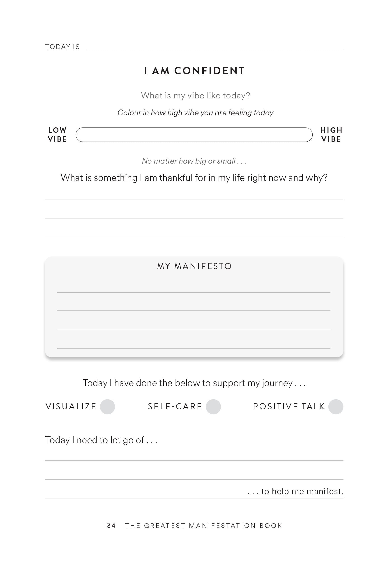Click the MY MANIFESTO title
Screen dimensions: 392x568
pyautogui.click(x=194, y=266)
